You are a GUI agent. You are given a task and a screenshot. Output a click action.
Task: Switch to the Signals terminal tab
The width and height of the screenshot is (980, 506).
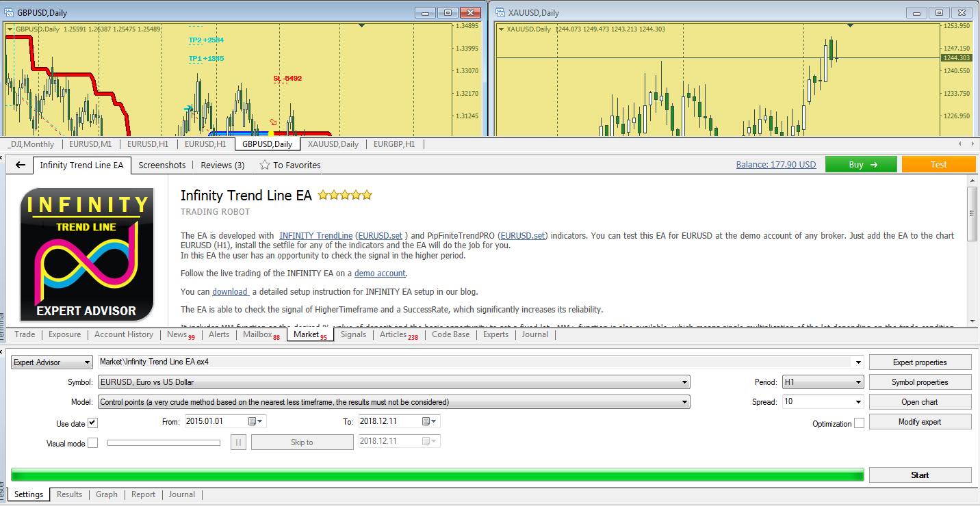(353, 334)
